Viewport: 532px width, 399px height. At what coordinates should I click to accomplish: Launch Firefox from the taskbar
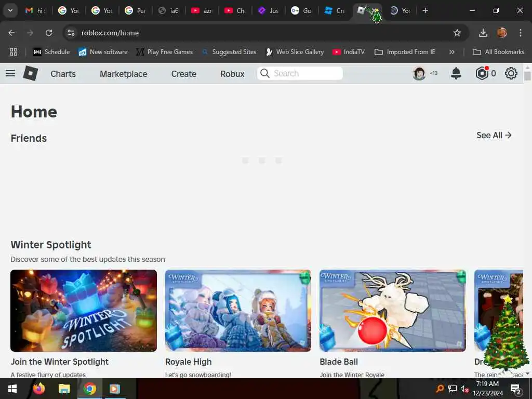tap(38, 389)
